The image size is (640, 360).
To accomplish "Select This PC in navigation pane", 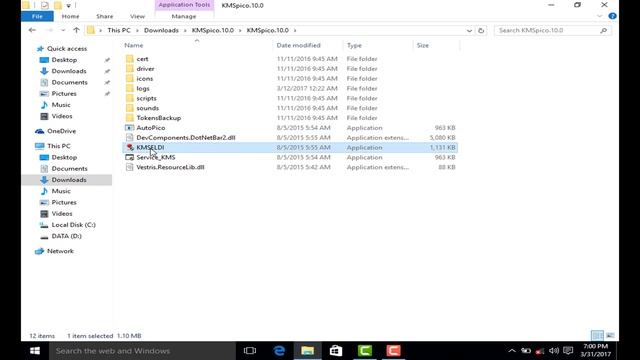I will click(x=59, y=146).
